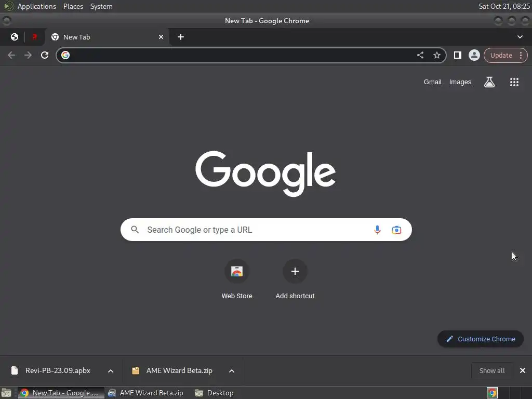The image size is (532, 399).
Task: Switch to New Tab - Google Chrome taskbar item
Action: click(61, 393)
